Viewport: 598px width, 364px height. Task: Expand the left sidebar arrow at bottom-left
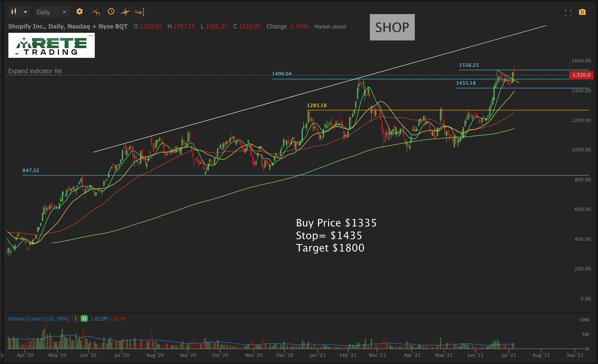[2, 355]
